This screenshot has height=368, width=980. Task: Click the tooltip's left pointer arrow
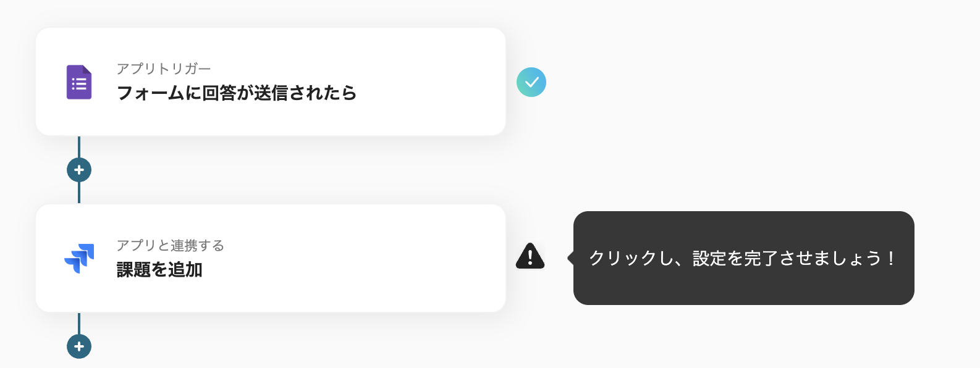(x=570, y=258)
